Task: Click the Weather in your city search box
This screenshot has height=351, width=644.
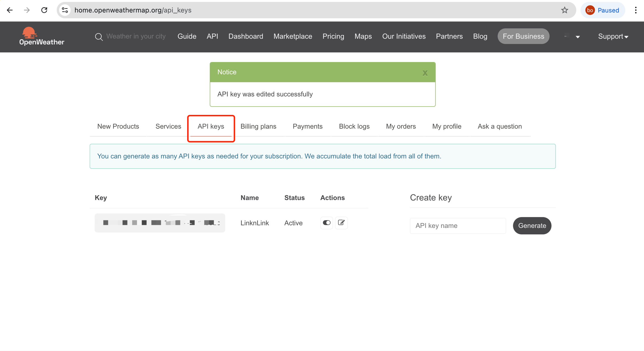Action: point(136,36)
